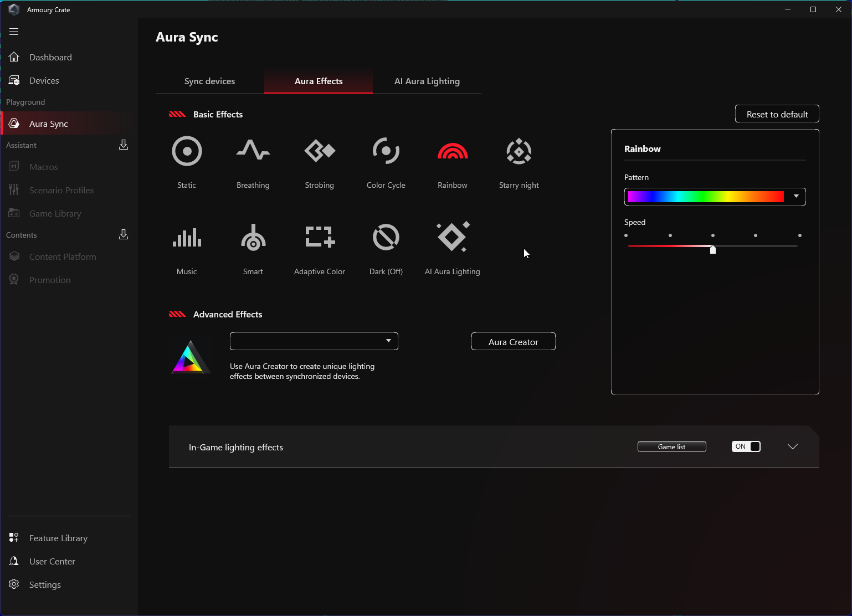Set Speed to the fastest dot
The image size is (852, 616).
tap(800, 235)
